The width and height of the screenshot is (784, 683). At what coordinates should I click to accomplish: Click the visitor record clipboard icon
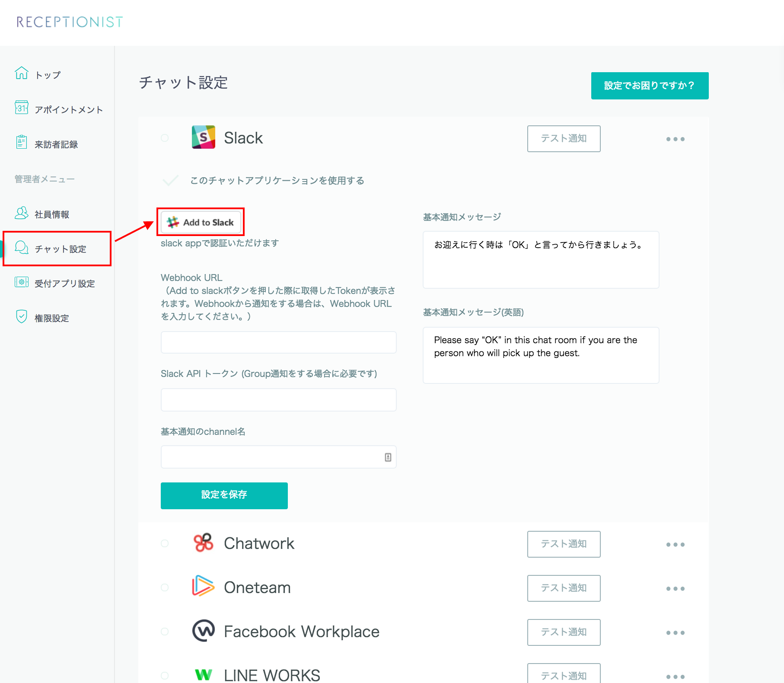tap(21, 142)
